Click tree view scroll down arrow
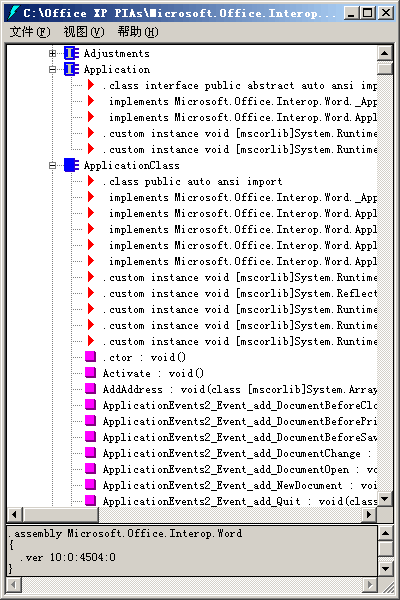 [x=385, y=499]
